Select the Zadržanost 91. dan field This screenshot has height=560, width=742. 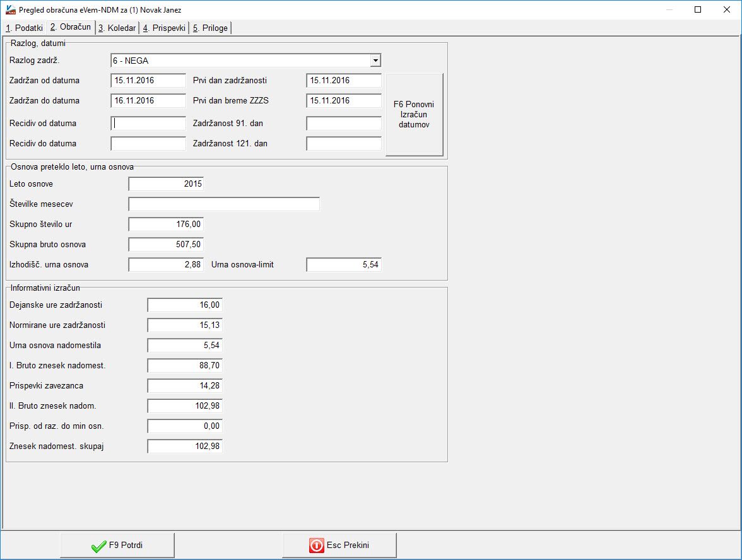(x=343, y=124)
